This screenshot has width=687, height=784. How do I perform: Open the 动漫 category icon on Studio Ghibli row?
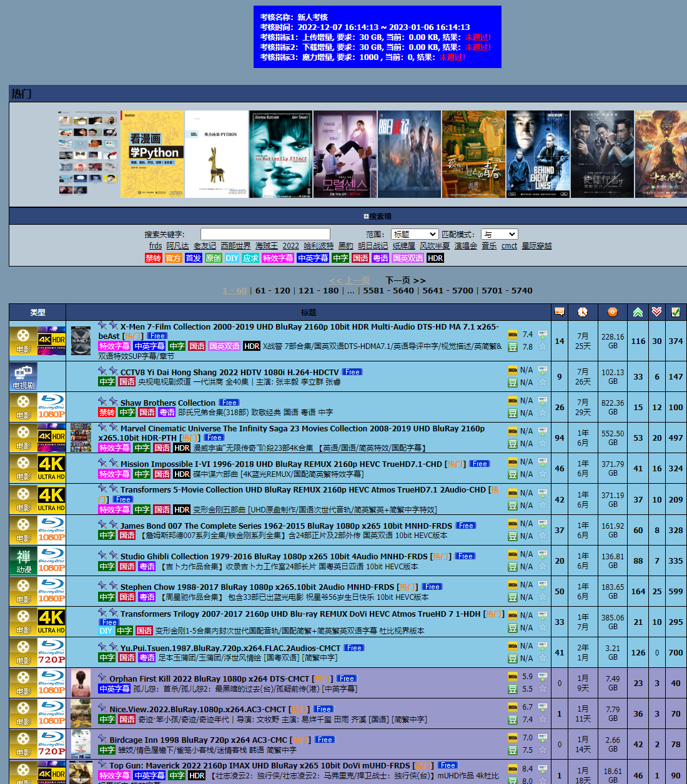(23, 561)
